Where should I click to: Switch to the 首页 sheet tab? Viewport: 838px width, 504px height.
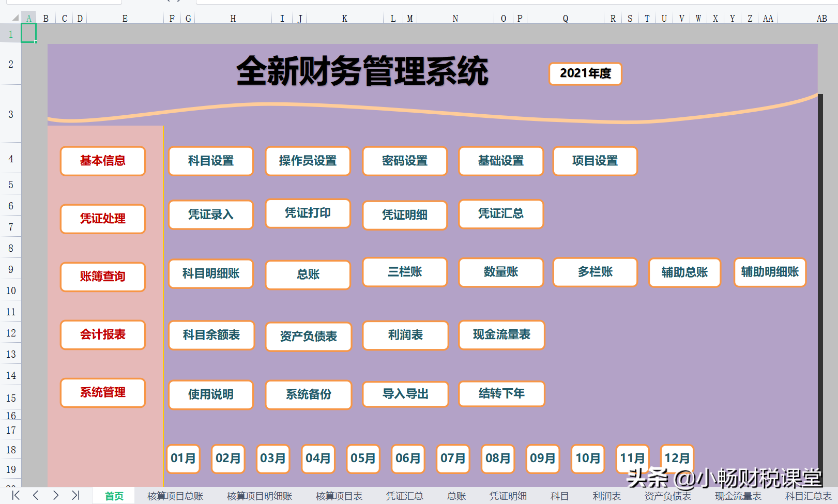(x=114, y=496)
